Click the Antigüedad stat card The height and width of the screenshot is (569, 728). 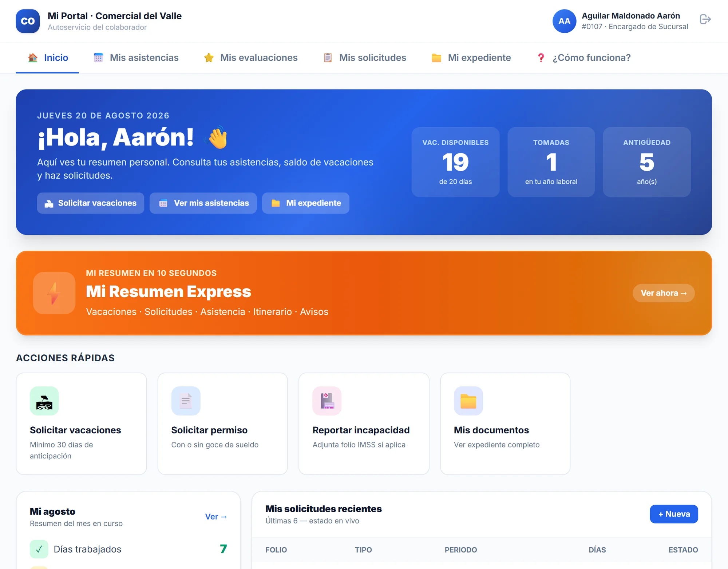[x=647, y=162]
